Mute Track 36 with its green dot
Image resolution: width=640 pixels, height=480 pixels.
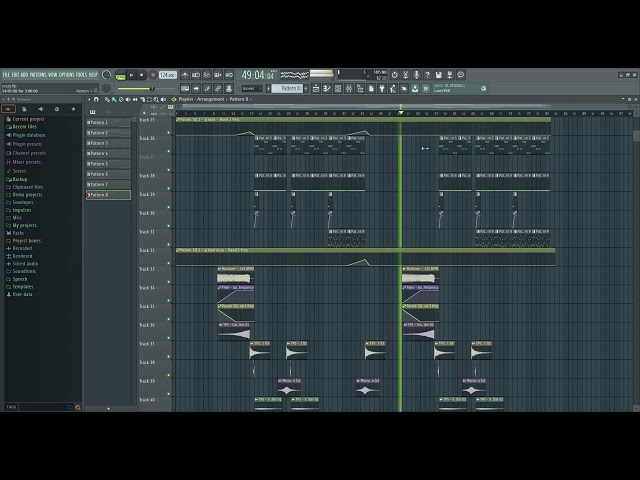169,338
